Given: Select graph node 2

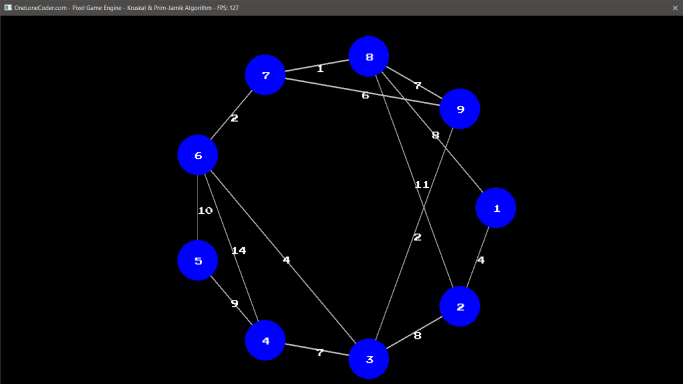Looking at the screenshot, I should (460, 307).
